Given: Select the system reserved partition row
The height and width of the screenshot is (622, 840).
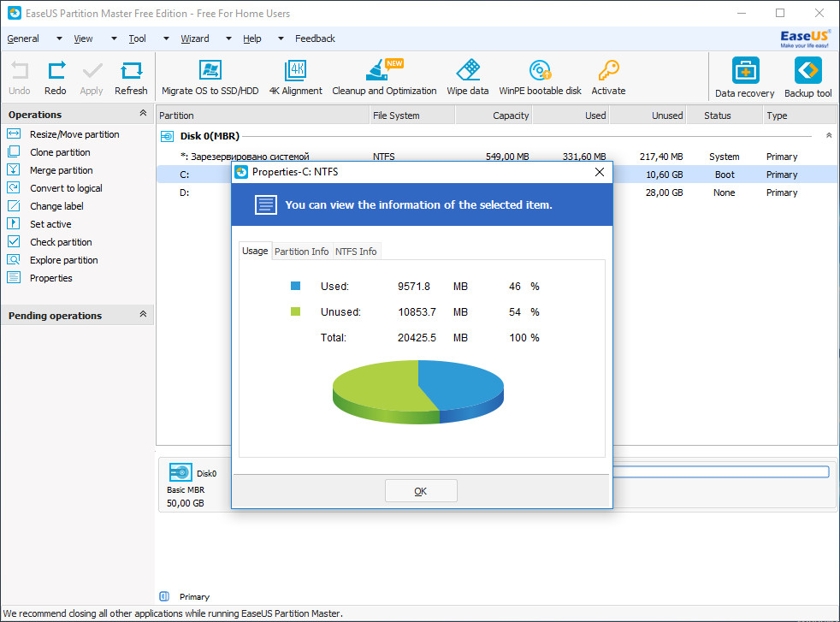Looking at the screenshot, I should click(x=497, y=157).
